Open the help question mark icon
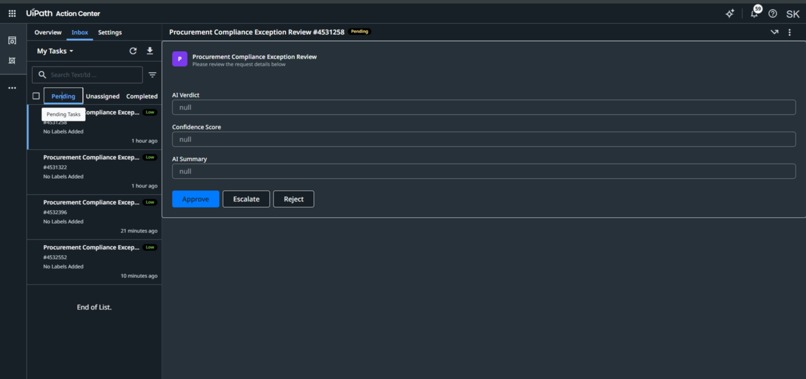The width and height of the screenshot is (806, 379). pos(773,14)
